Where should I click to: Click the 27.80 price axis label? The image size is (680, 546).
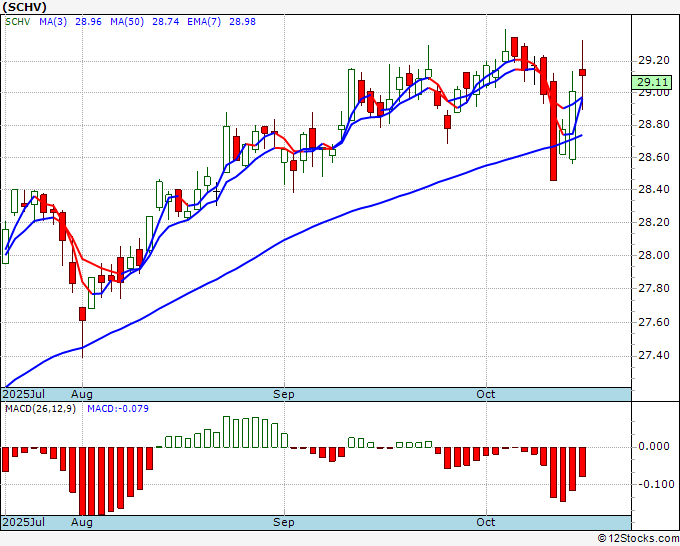point(654,288)
